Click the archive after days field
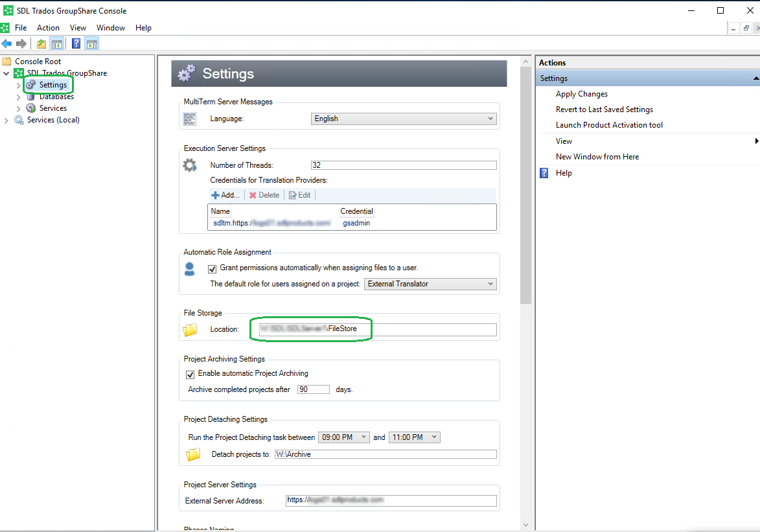Viewport: 760px width, 532px height. click(x=314, y=389)
